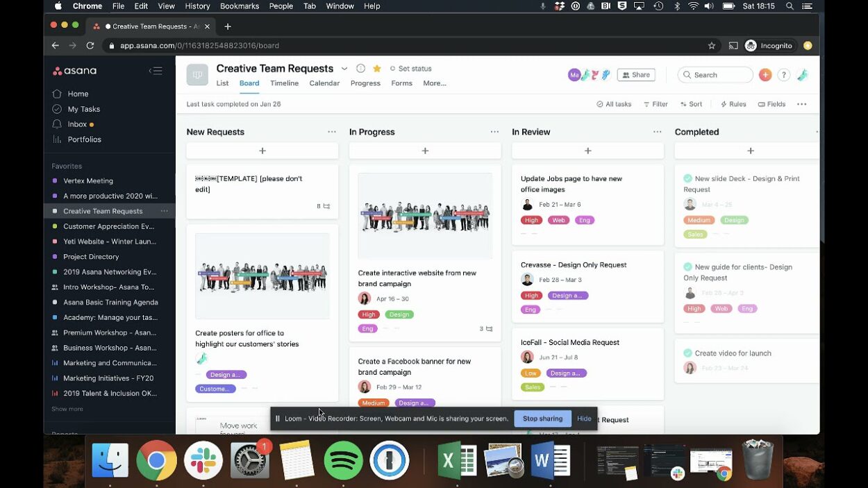Open the Fields settings from the toolbar

click(771, 103)
